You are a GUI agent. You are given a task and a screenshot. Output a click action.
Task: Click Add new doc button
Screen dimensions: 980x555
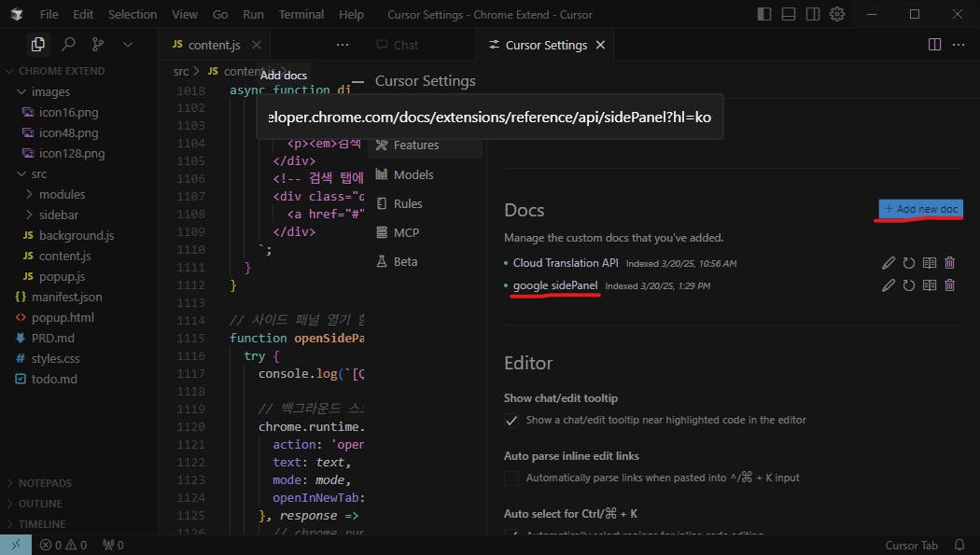click(920, 209)
